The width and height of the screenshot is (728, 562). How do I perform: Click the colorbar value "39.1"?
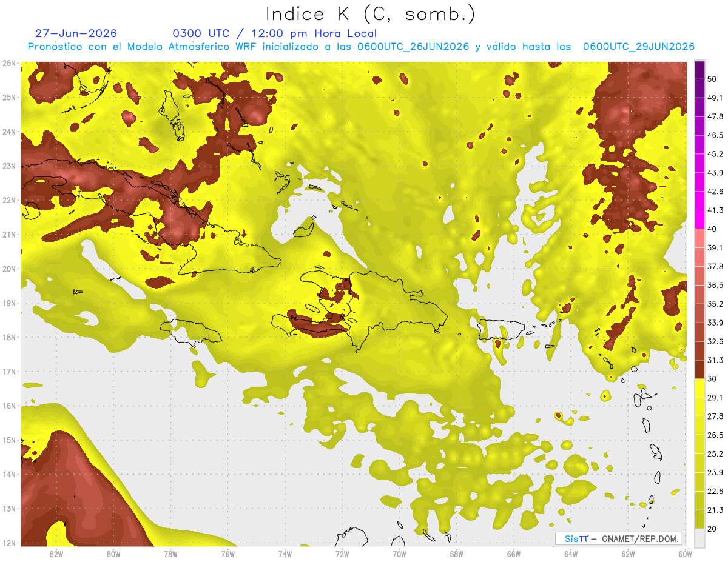point(715,247)
